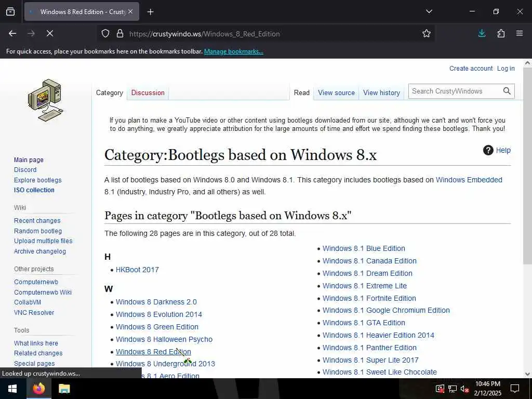The width and height of the screenshot is (532, 399).
Task: Open Windows 8.1 Canada Edition page
Action: 369,261
